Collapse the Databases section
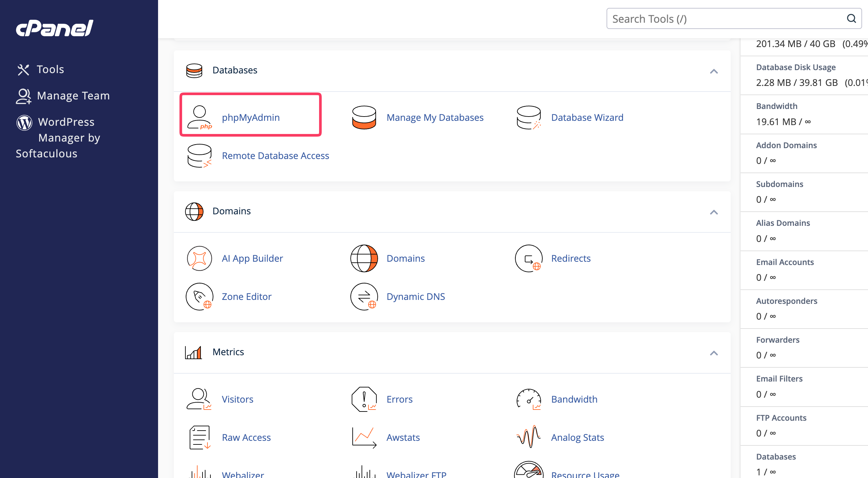The width and height of the screenshot is (868, 478). 714,71
